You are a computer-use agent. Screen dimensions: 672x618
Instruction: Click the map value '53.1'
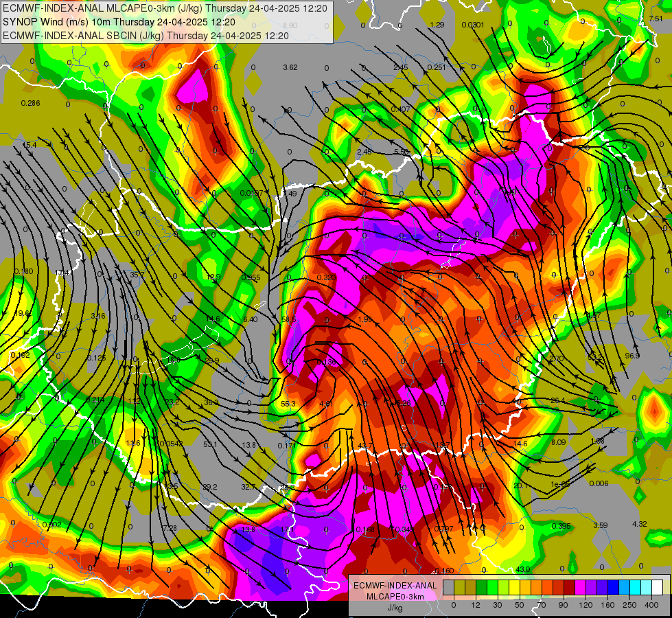(x=210, y=444)
